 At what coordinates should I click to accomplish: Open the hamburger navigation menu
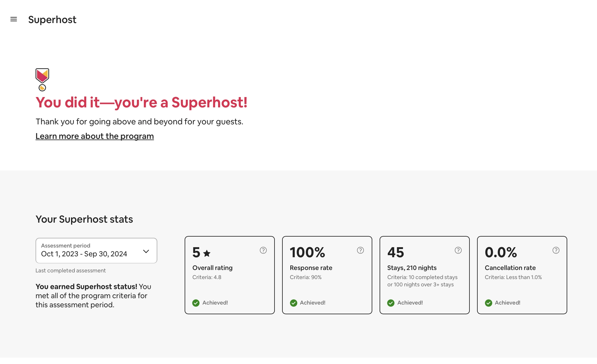pyautogui.click(x=14, y=19)
